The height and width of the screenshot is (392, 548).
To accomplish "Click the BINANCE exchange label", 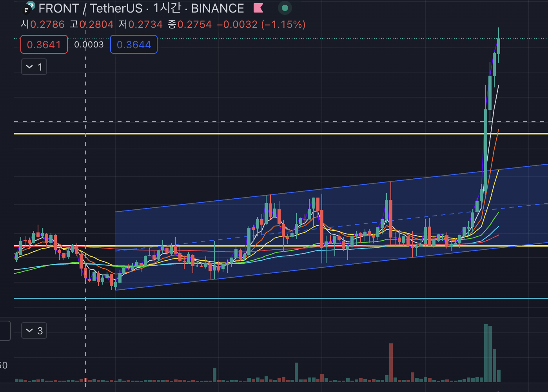I will (x=218, y=8).
